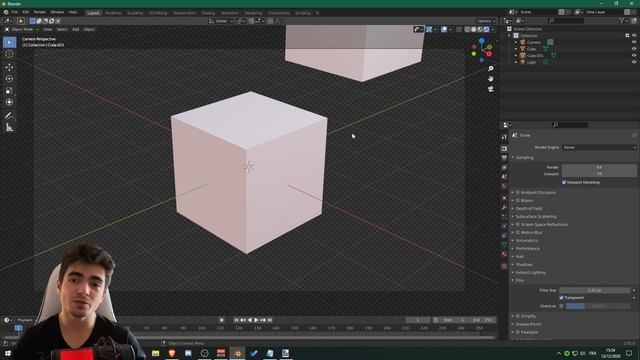The width and height of the screenshot is (640, 360).
Task: Toggle the Transparent film checkbox
Action: click(x=562, y=298)
